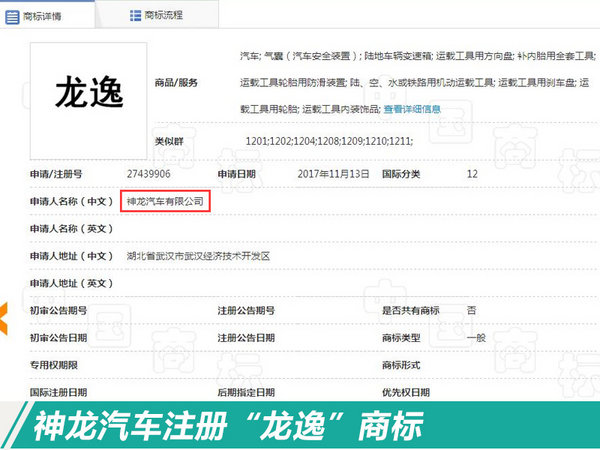The height and width of the screenshot is (450, 600).
Task: Click the 初审公告期号 label
Action: tap(58, 310)
